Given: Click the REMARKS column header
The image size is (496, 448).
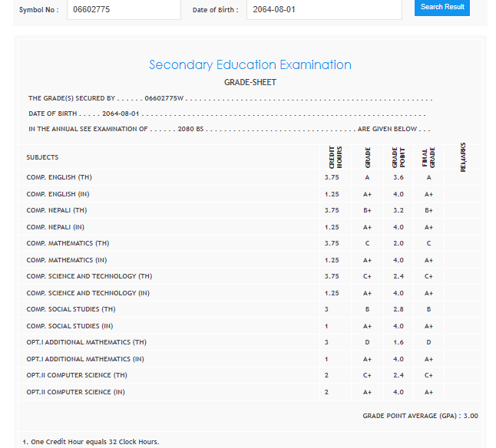Looking at the screenshot, I should coord(462,156).
